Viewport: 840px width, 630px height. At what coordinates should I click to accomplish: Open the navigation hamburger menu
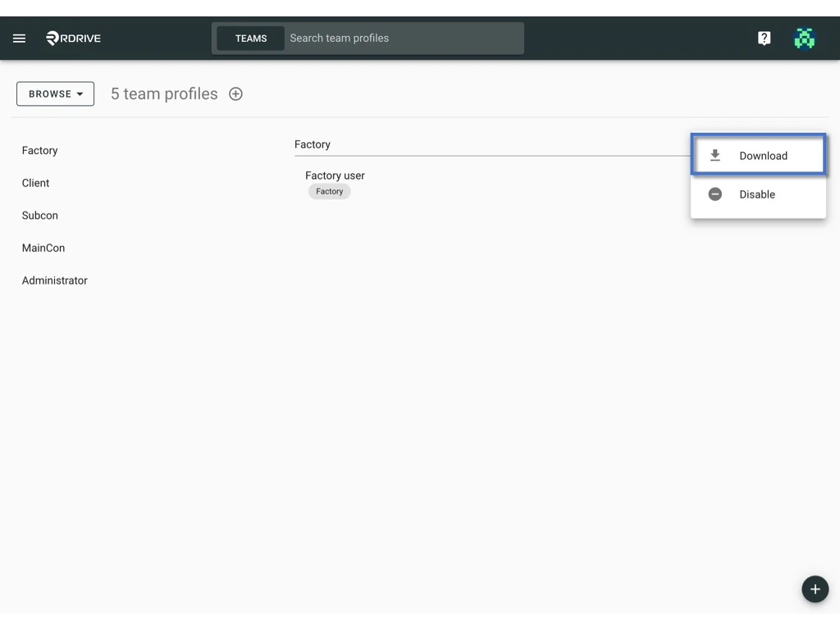click(x=19, y=38)
